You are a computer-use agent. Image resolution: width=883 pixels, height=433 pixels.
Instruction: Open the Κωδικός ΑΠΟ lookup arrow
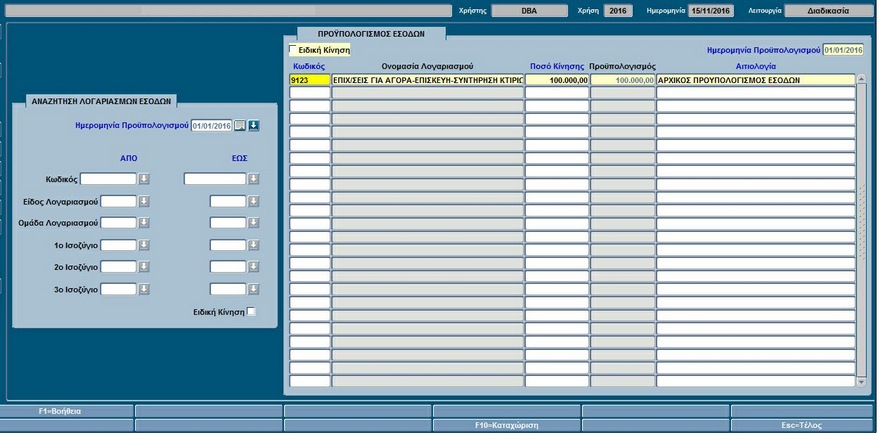[144, 179]
